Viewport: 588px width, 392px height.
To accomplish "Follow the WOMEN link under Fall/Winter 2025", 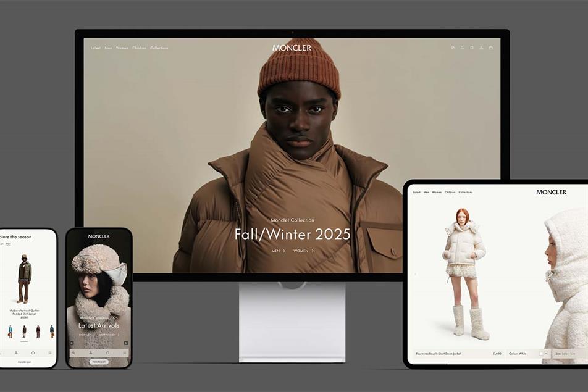I will (x=304, y=251).
